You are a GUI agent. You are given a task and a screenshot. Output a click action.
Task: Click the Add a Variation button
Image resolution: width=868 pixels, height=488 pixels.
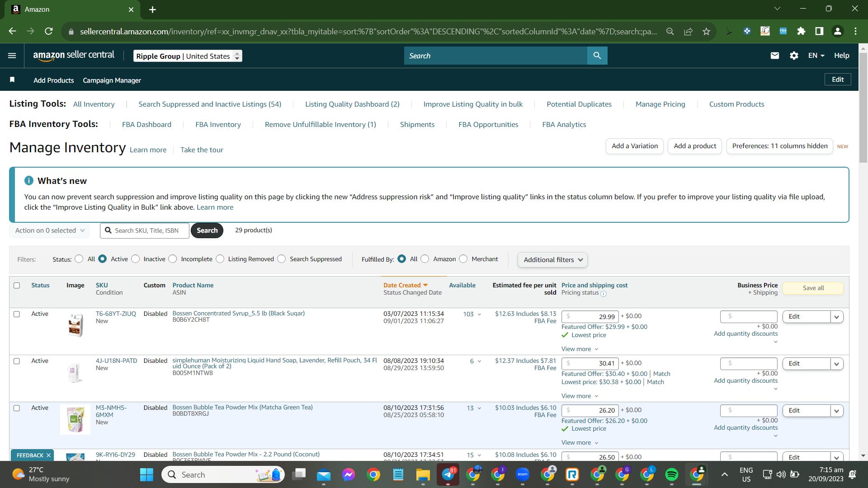click(x=635, y=146)
